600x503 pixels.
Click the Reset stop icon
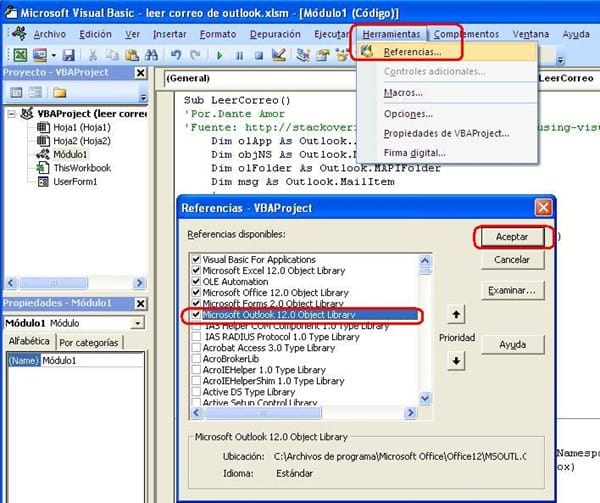(259, 56)
